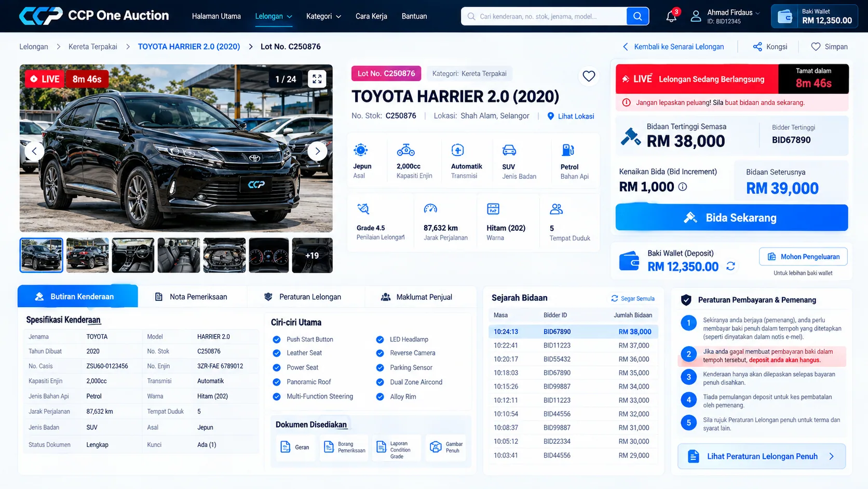868x489 pixels.
Task: Click the Bida Sekarang button
Action: 731,218
